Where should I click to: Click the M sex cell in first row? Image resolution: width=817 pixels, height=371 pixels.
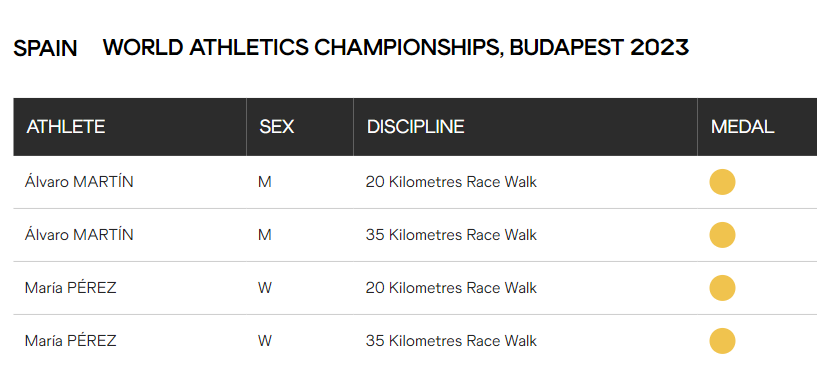pyautogui.click(x=265, y=182)
